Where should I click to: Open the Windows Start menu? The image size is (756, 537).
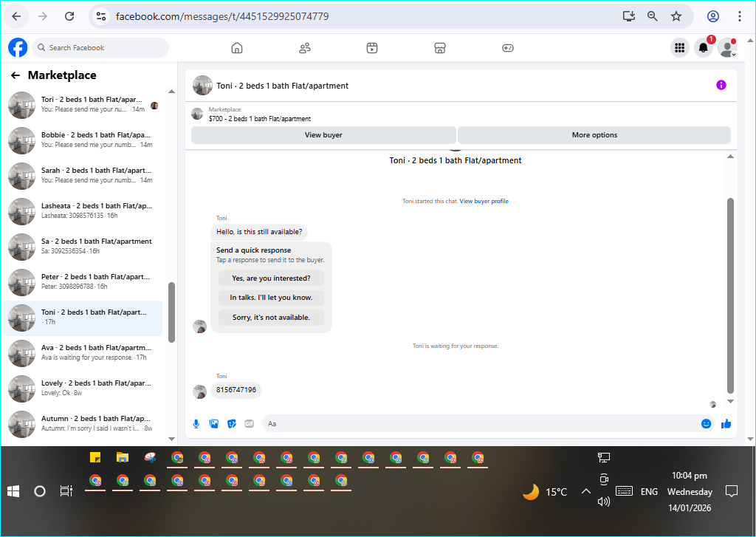[13, 491]
